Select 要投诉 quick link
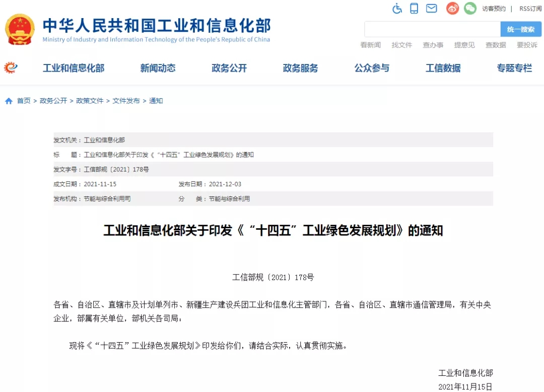 coord(527,45)
